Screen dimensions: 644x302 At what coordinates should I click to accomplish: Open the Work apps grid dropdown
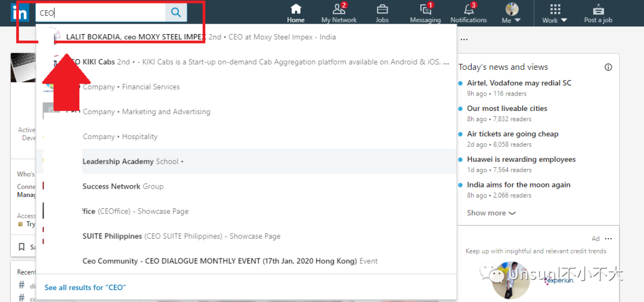coord(555,13)
